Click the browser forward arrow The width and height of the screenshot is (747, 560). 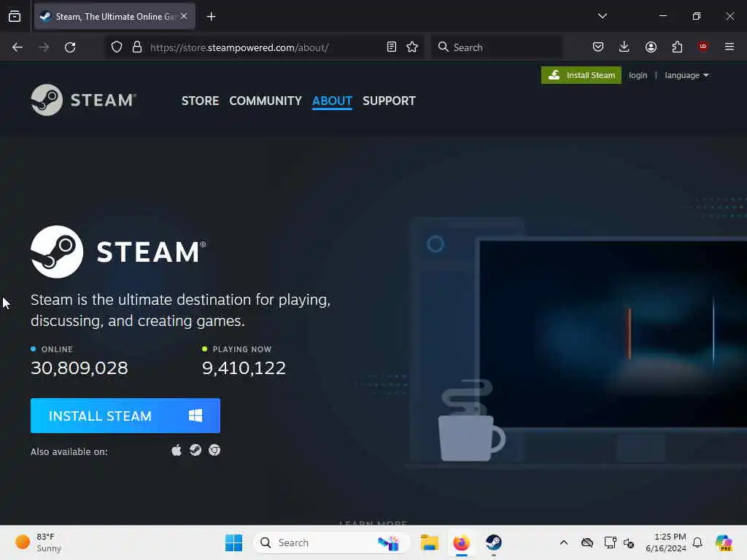coord(44,47)
